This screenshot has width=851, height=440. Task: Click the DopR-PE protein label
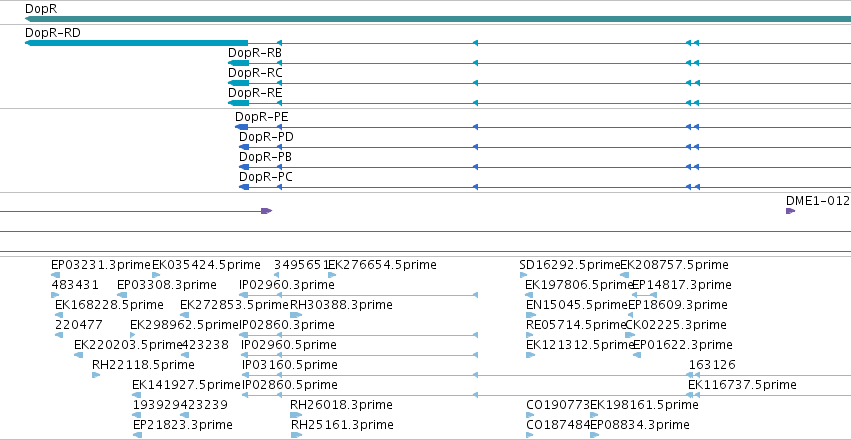[262, 117]
